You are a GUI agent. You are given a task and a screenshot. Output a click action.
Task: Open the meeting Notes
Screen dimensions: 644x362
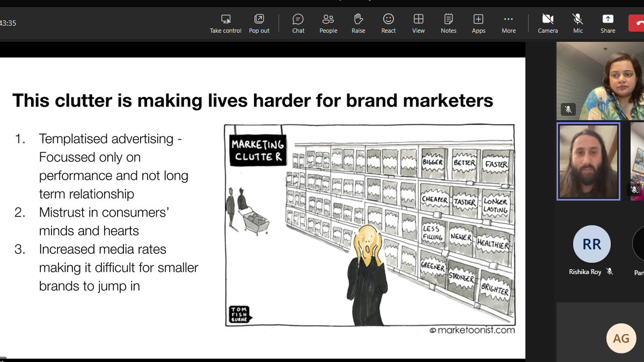(449, 24)
